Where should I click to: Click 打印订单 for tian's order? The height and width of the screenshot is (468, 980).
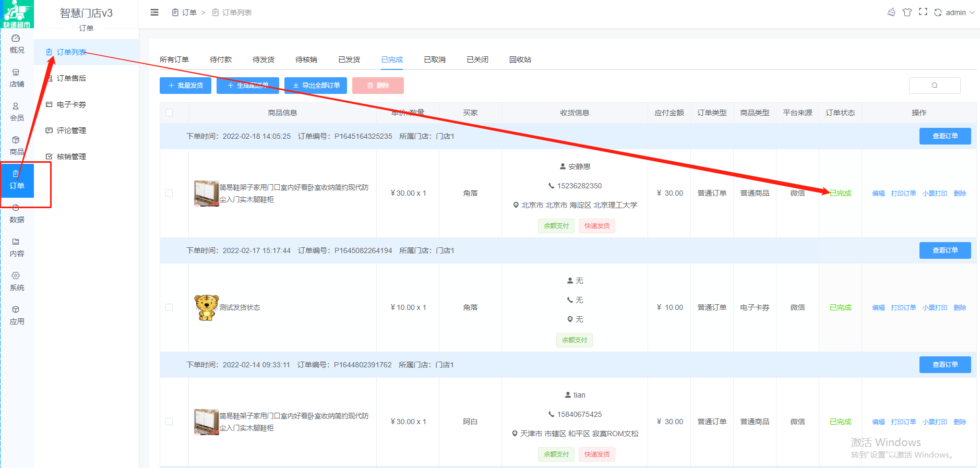pyautogui.click(x=904, y=422)
